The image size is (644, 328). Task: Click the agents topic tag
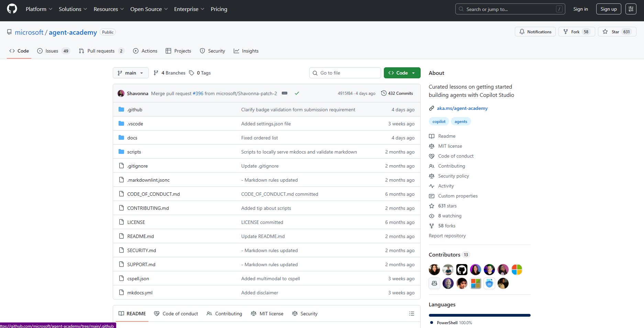point(461,122)
